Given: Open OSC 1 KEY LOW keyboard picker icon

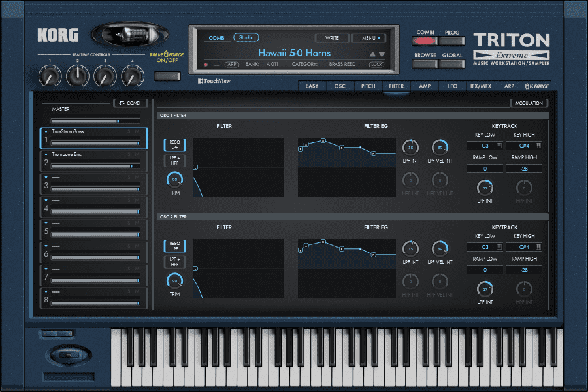Looking at the screenshot, I should tap(499, 146).
